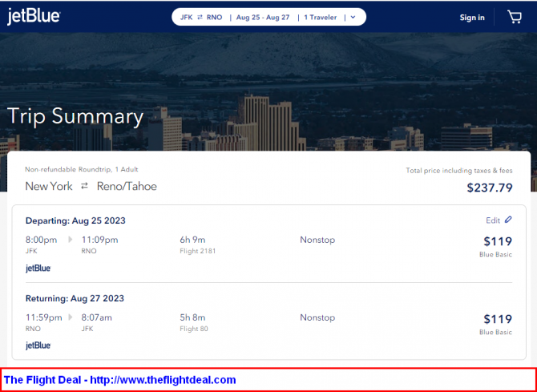
Task: Click 8:07am arrival time
Action: pos(96,317)
